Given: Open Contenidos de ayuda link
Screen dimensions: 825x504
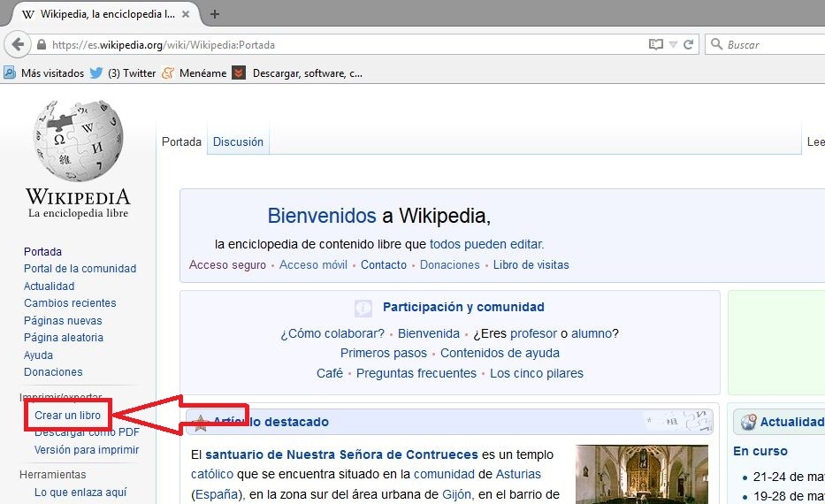Looking at the screenshot, I should [x=500, y=353].
